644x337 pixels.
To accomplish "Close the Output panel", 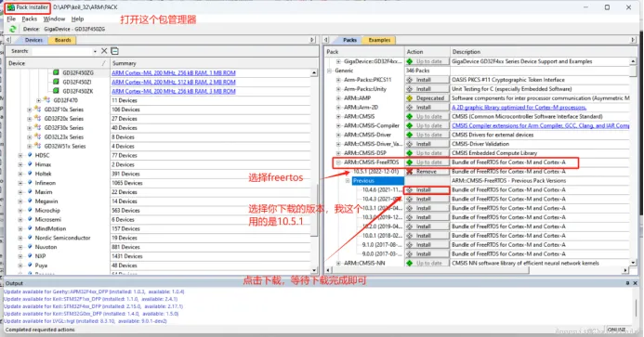I will [x=635, y=283].
